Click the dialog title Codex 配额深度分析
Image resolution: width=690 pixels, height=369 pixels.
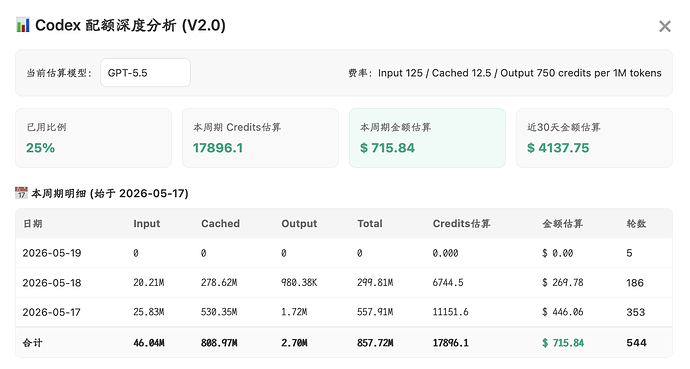131,25
